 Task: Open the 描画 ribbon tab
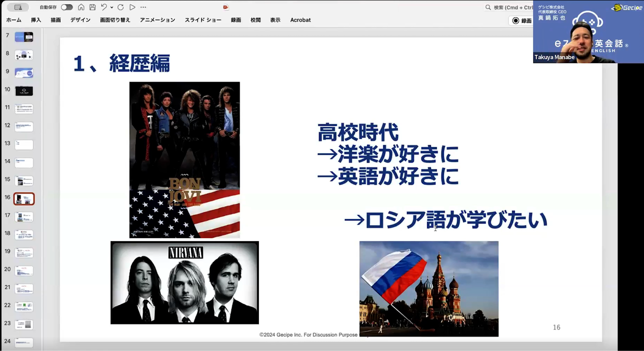[x=56, y=20]
